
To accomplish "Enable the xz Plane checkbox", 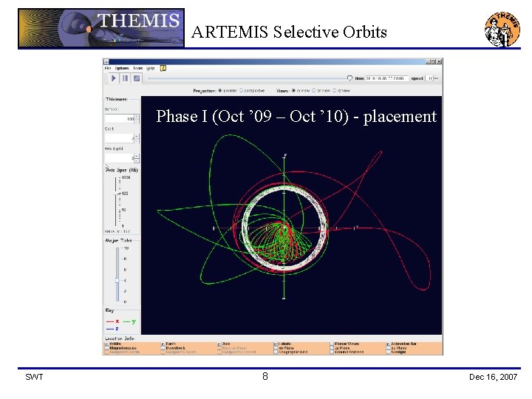I will [388, 348].
